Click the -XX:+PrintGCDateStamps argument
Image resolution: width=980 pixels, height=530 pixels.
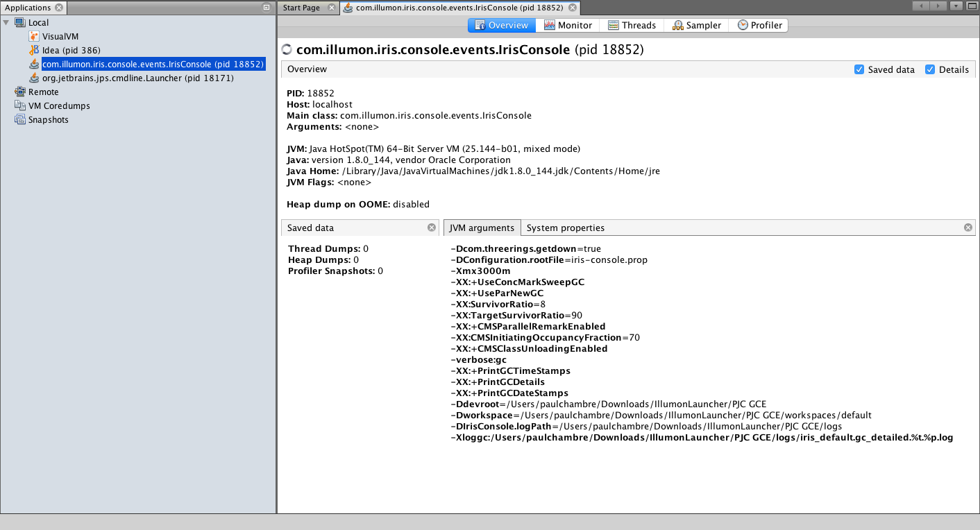click(x=509, y=393)
